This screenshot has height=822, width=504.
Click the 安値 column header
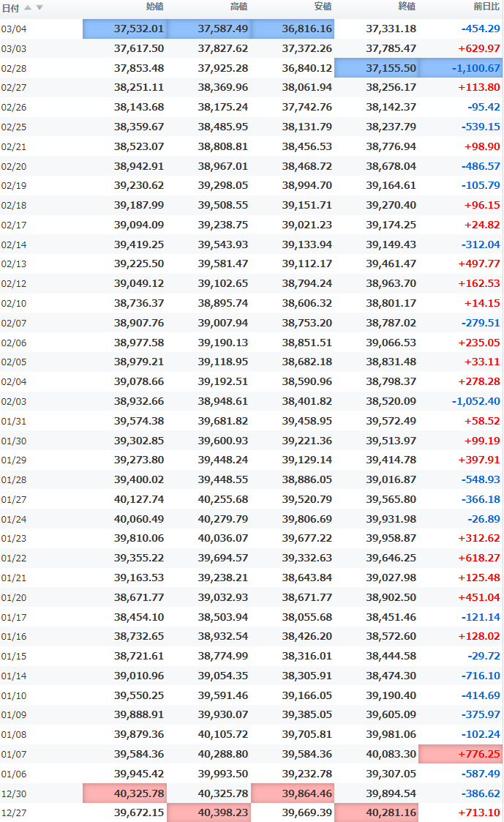323,7
